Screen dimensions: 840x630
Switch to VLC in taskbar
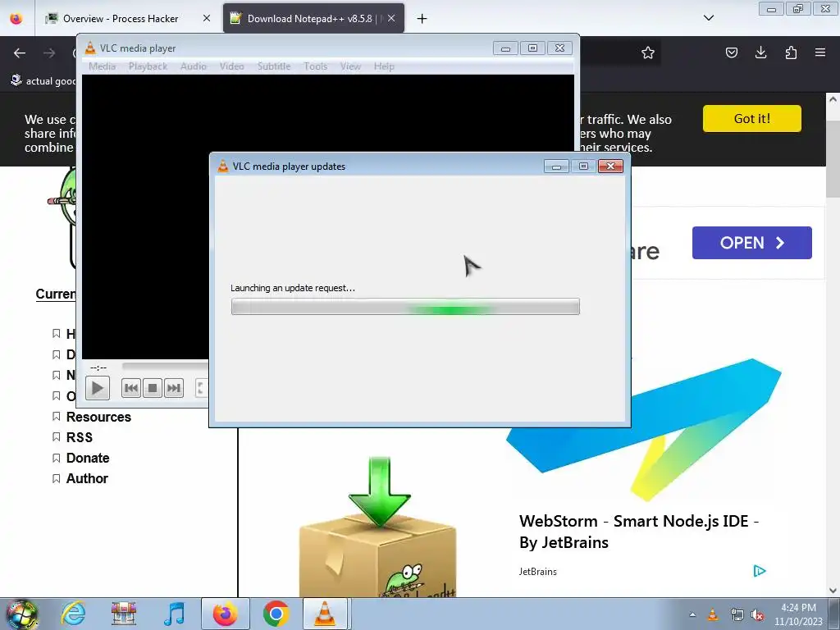tap(326, 614)
